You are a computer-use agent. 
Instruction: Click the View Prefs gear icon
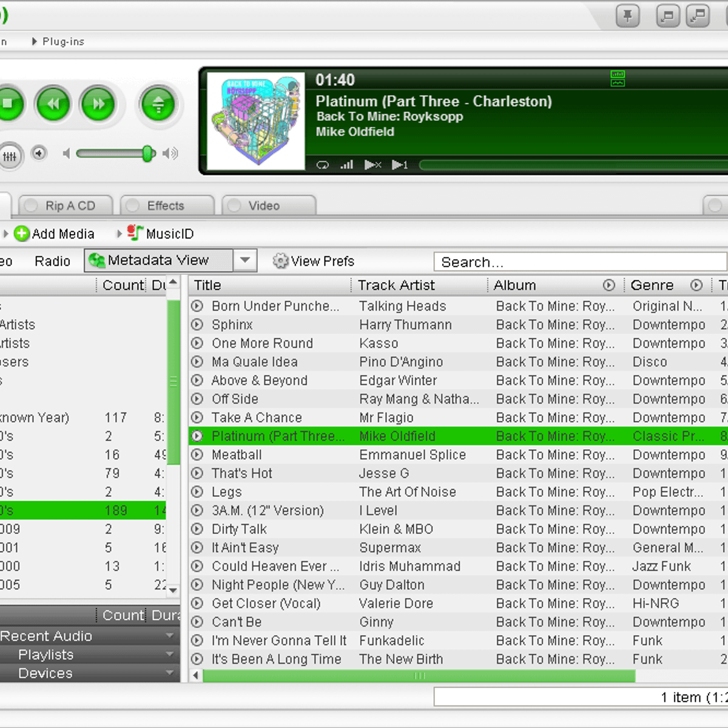click(x=280, y=261)
